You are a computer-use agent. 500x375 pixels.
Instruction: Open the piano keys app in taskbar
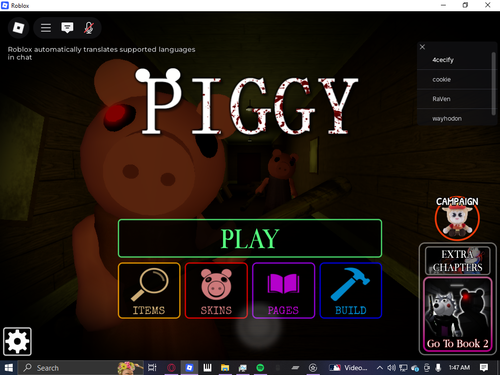pyautogui.click(x=207, y=368)
